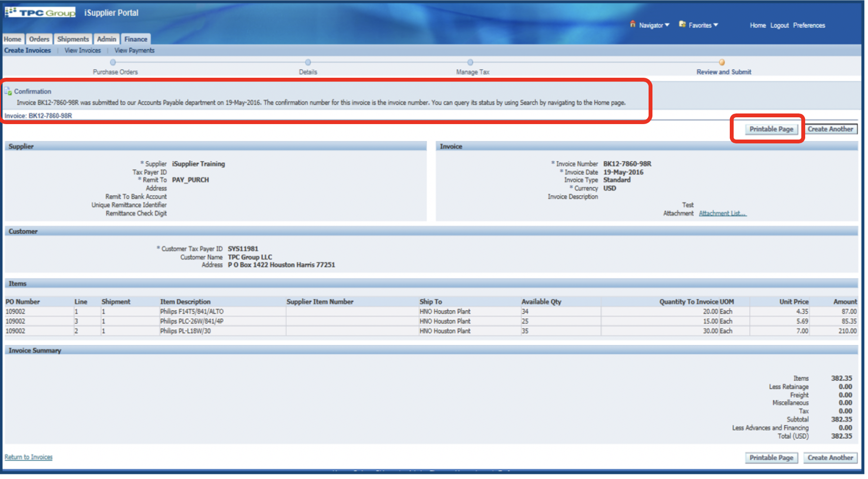Image resolution: width=868 pixels, height=479 pixels.
Task: Open the Home tab
Action: pyautogui.click(x=13, y=39)
